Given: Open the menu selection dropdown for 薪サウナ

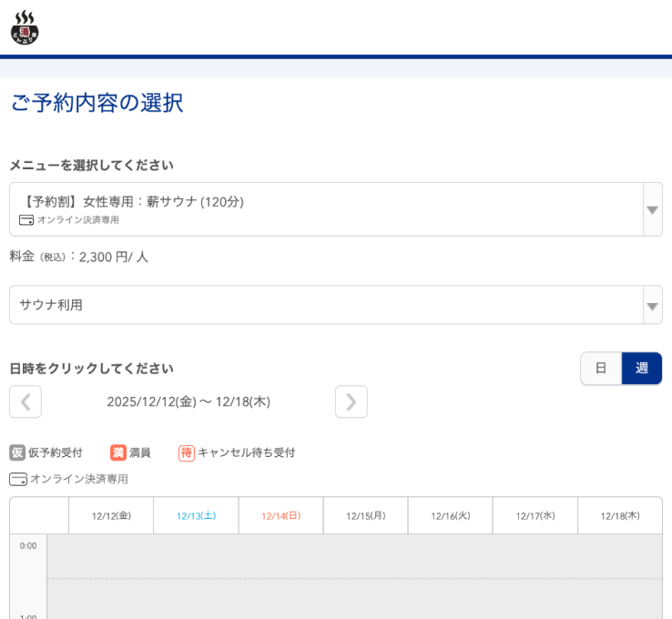Looking at the screenshot, I should [326, 209].
